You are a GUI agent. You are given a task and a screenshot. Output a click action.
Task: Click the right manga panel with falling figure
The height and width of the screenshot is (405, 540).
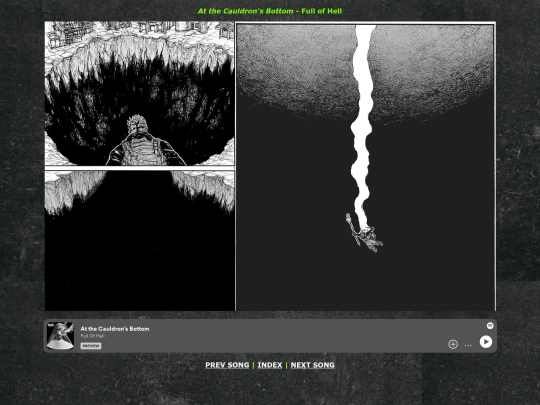pyautogui.click(x=366, y=166)
